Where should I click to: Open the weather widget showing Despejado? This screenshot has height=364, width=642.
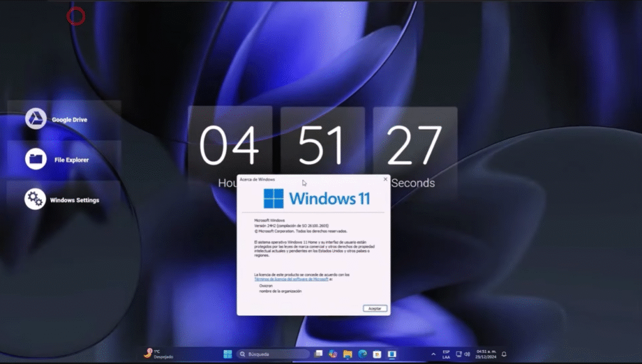(159, 354)
